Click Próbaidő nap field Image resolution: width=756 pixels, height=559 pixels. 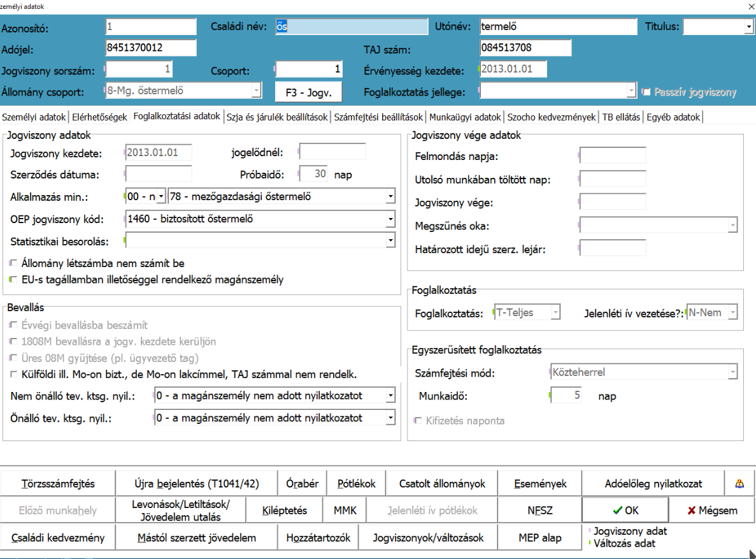coord(314,174)
